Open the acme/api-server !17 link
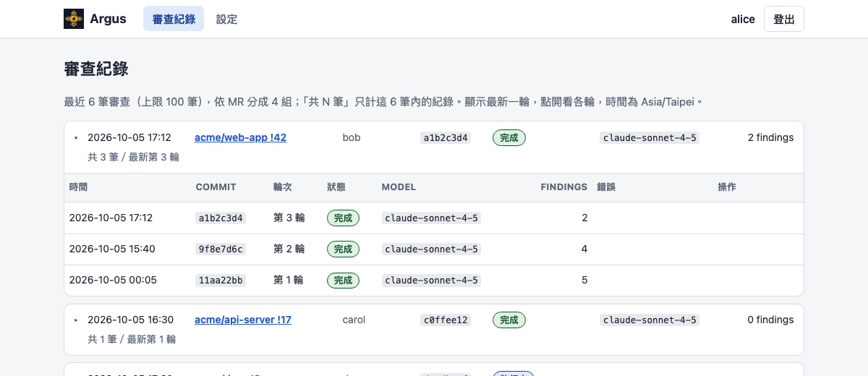 [243, 320]
